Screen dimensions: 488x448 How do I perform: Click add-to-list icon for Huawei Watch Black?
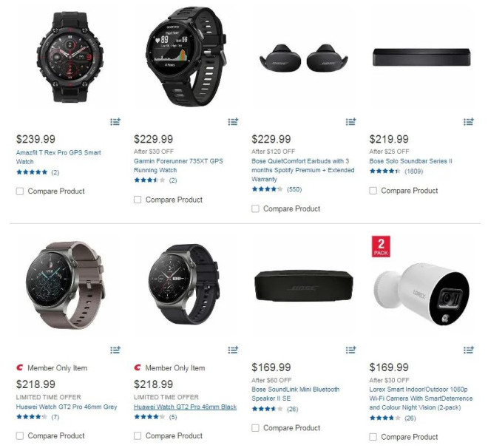[233, 350]
